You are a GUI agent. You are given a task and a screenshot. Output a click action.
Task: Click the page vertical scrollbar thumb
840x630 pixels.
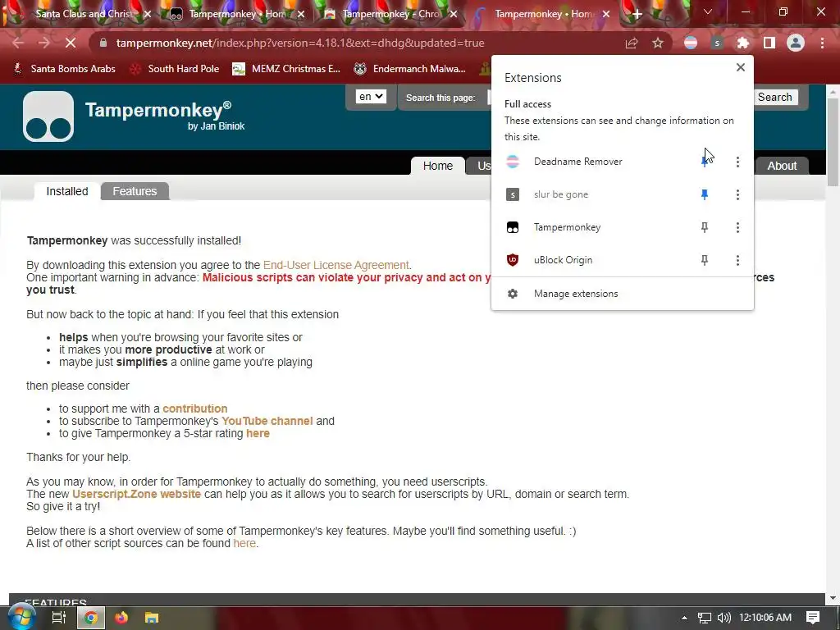click(833, 142)
